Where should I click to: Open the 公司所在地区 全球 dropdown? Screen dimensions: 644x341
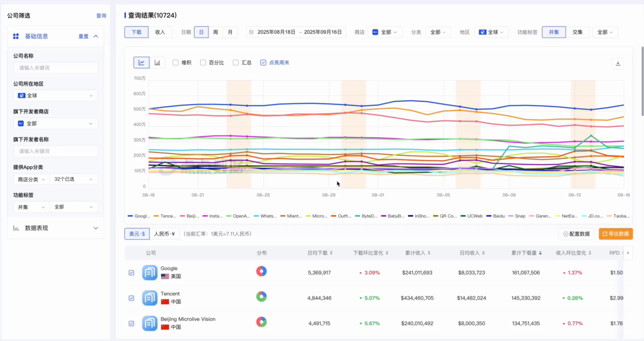tap(56, 96)
